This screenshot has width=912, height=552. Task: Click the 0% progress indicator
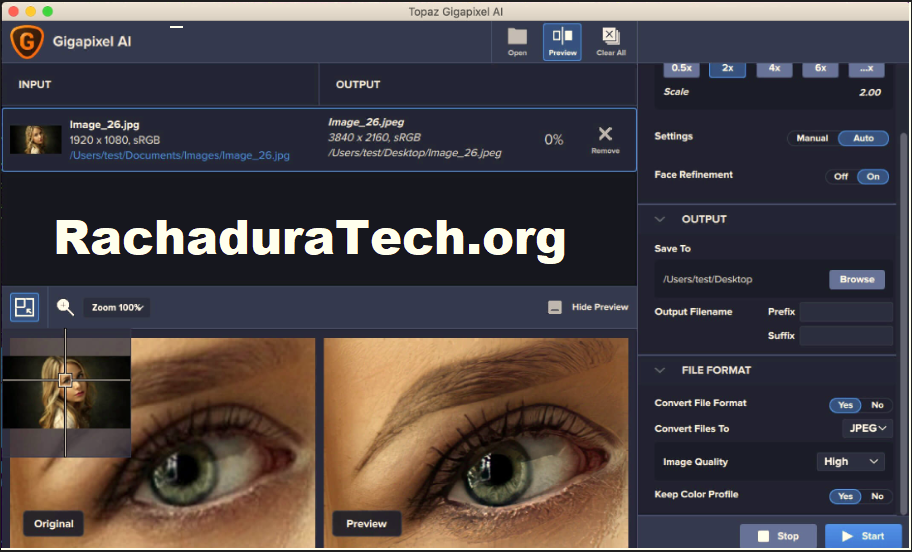[554, 140]
